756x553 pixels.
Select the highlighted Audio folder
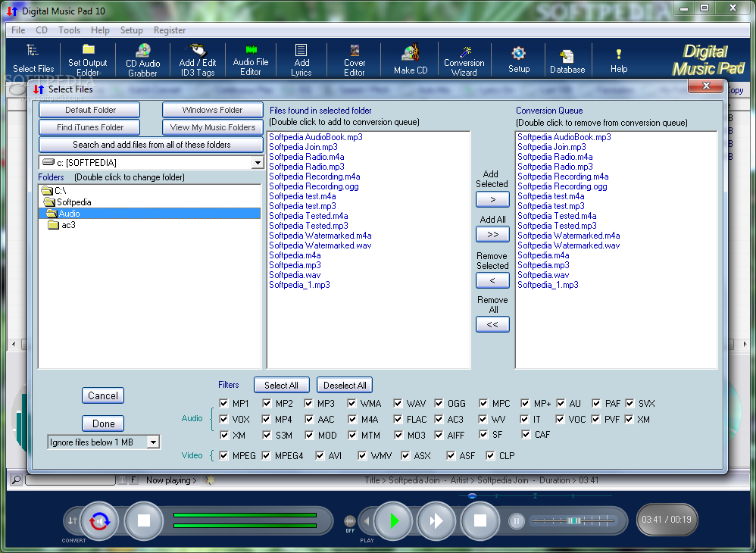coord(149,214)
